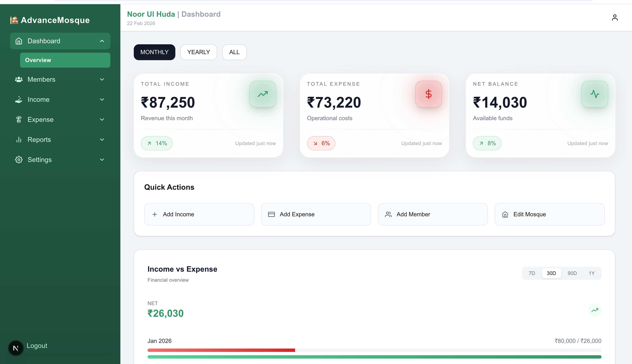Select the ALL period filter
Viewport: 632px width, 364px height.
coord(234,52)
